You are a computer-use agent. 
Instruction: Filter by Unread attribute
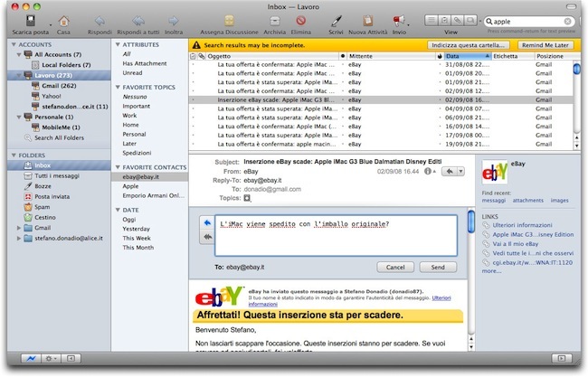132,72
